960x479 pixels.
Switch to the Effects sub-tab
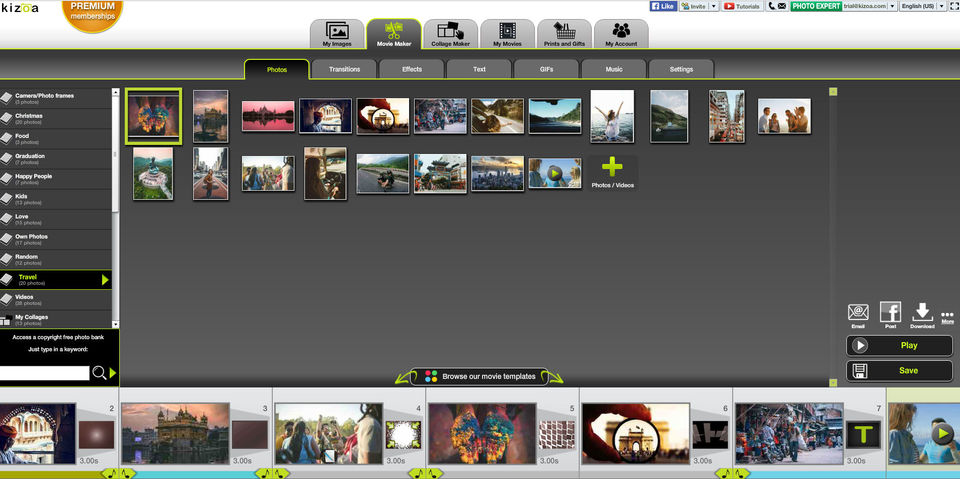pos(411,69)
